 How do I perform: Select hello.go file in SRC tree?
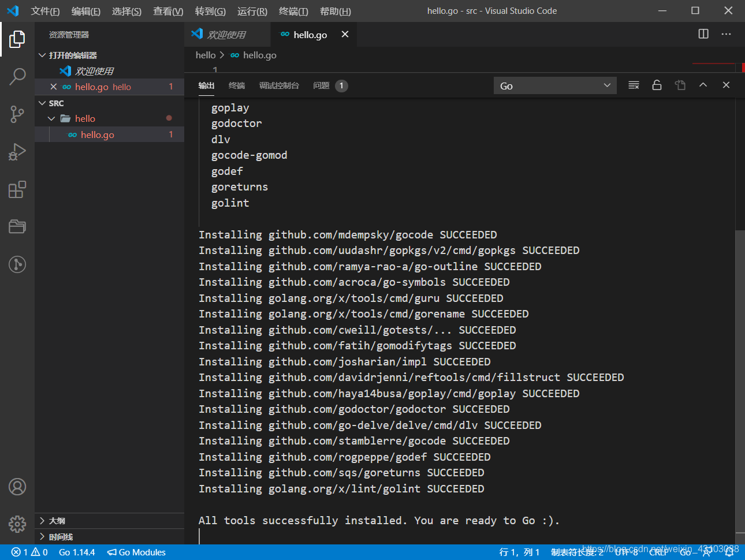[109, 135]
